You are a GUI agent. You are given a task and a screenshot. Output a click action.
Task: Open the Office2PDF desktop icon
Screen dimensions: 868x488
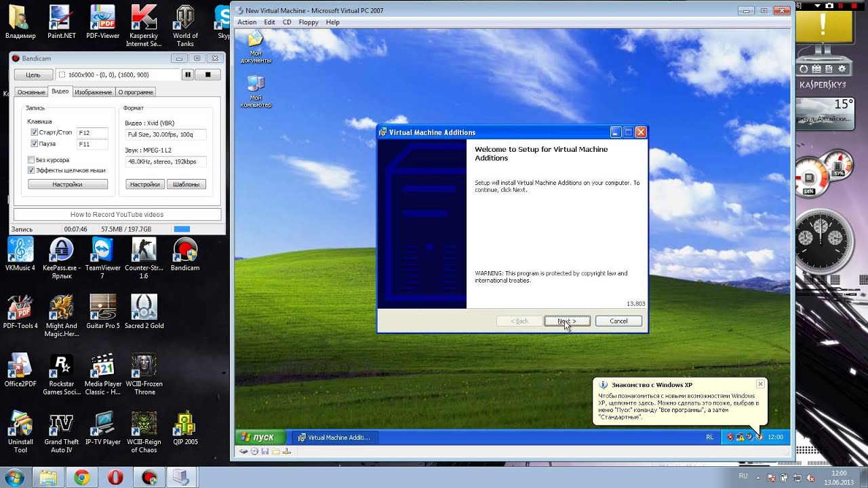(x=20, y=369)
